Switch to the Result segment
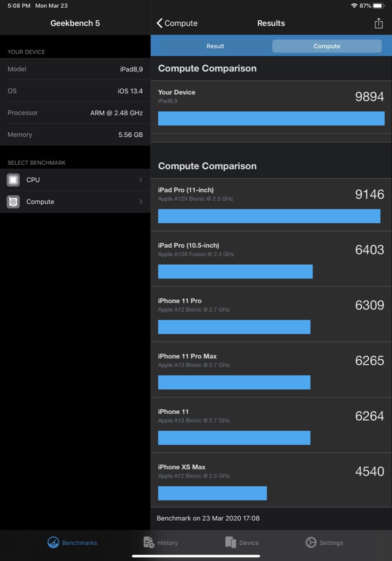This screenshot has height=561, width=392. tap(215, 46)
